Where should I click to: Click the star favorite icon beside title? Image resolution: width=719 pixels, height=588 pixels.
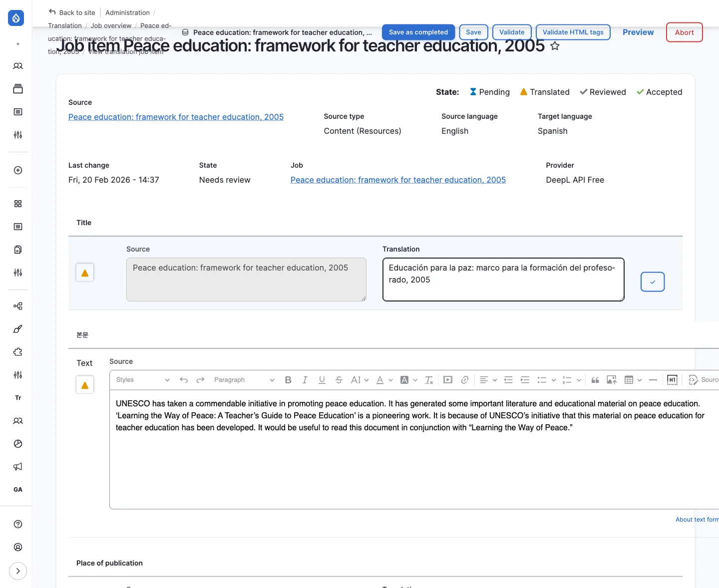tap(555, 46)
